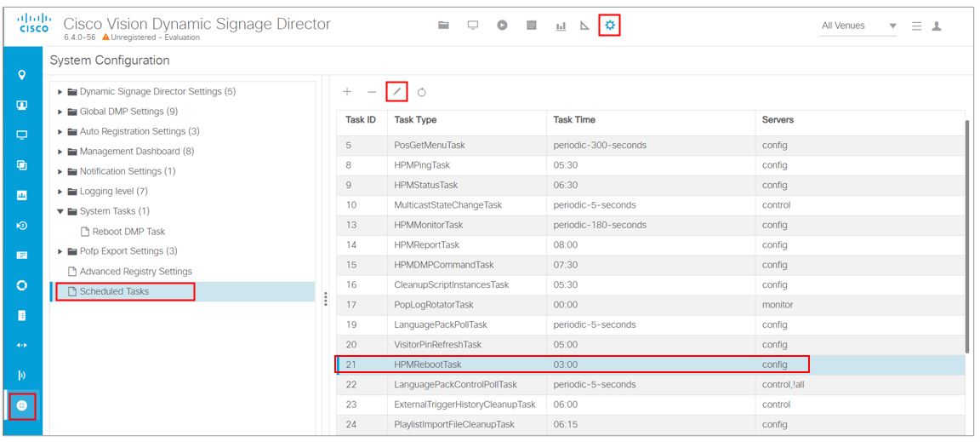Select the PopLogRotatorTask row

pyautogui.click(x=650, y=305)
